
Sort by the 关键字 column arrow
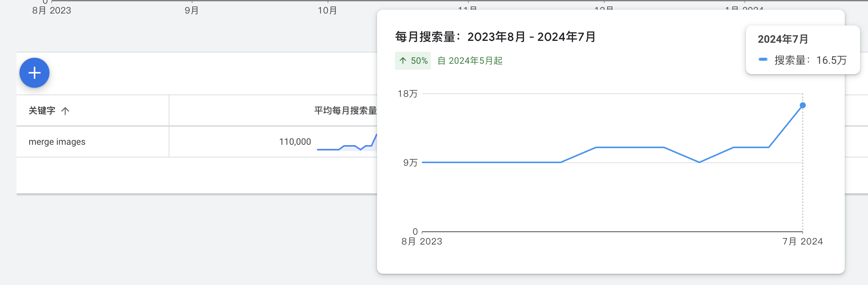[65, 111]
